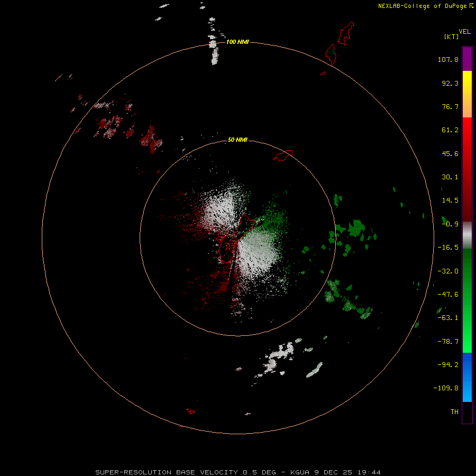Click the 107.8 legend value
The height and width of the screenshot is (476, 476).
coord(448,59)
